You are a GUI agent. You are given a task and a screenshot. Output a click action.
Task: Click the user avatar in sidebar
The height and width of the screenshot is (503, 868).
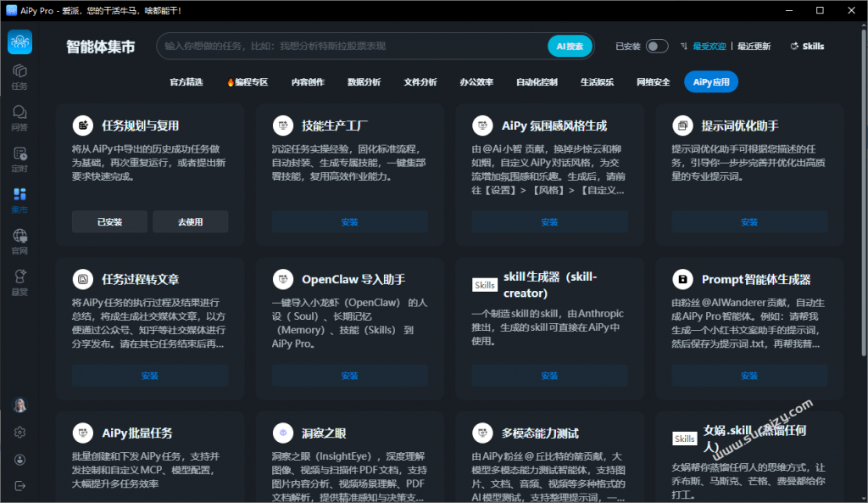[x=20, y=405]
